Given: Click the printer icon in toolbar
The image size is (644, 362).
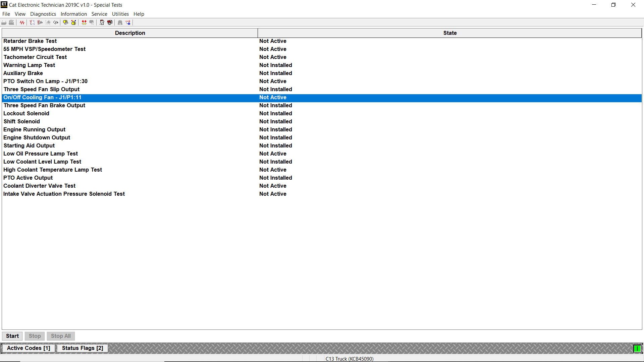Looking at the screenshot, I should pos(11,22).
